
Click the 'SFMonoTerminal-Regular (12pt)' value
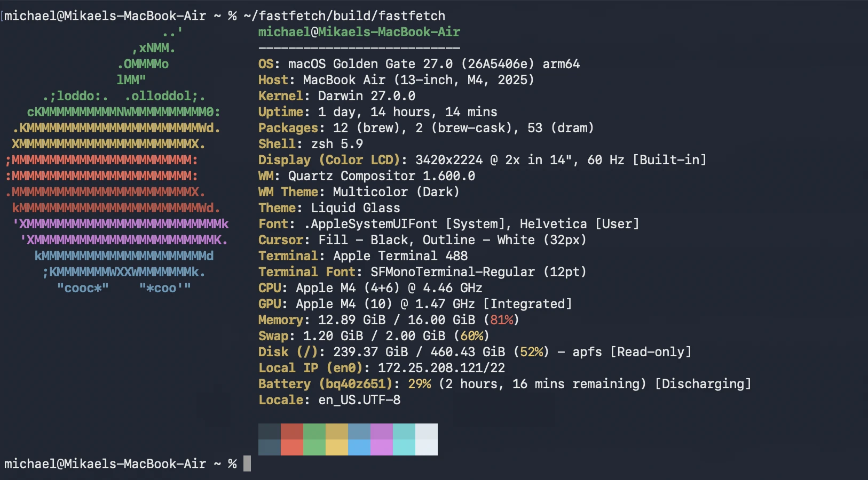[479, 272]
